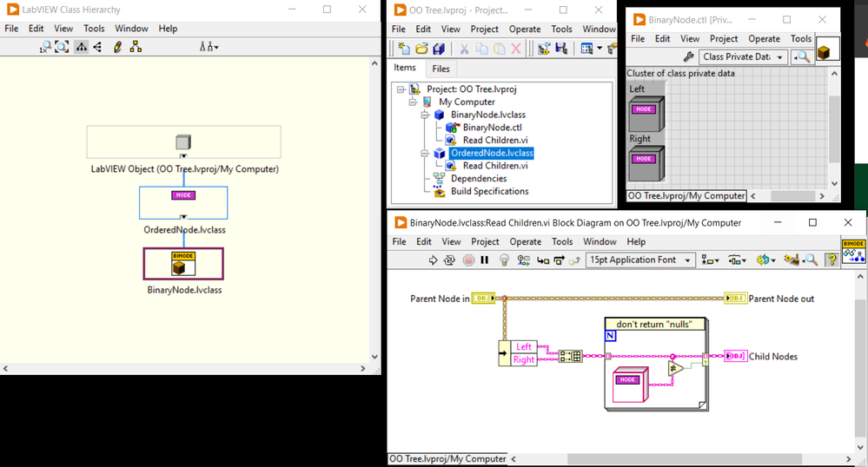Select the Left node control in cluster
Viewport: 868px width, 467px height.
pyautogui.click(x=646, y=114)
